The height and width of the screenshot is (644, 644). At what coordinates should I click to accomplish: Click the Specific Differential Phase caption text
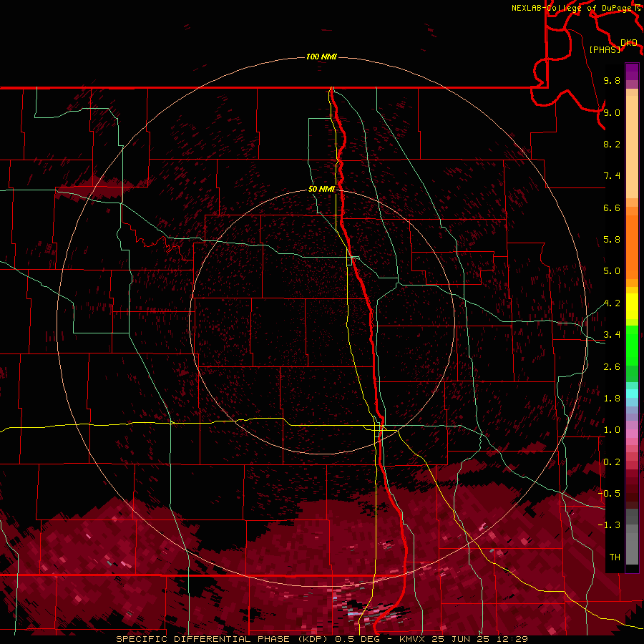pyautogui.click(x=321, y=639)
